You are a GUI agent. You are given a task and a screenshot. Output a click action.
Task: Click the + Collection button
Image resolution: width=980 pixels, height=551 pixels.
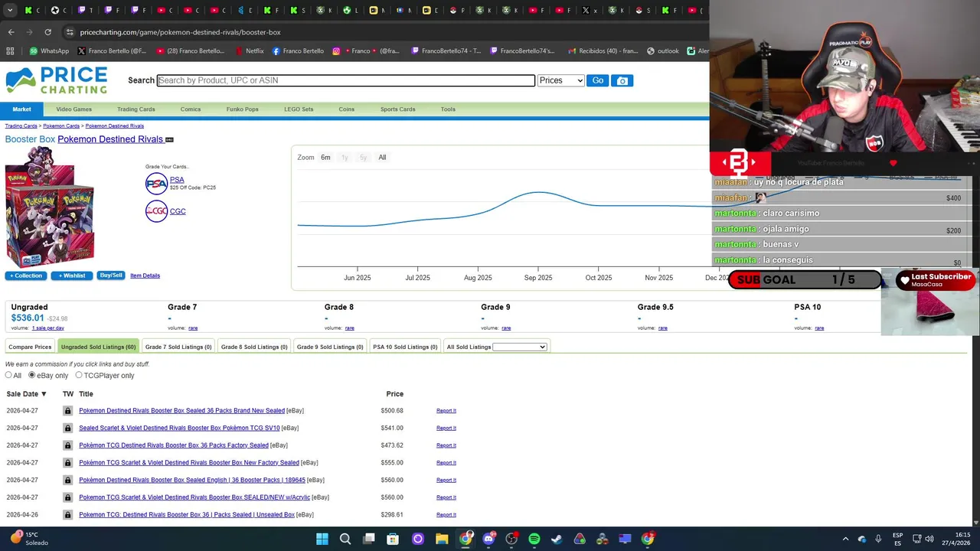point(27,275)
